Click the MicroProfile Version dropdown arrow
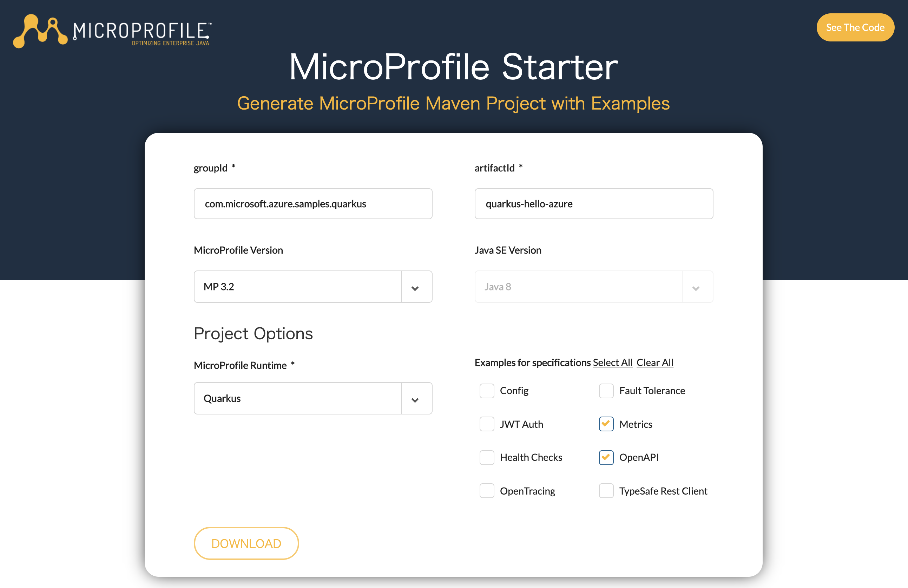Screen dimensions: 908x588 click(415, 287)
